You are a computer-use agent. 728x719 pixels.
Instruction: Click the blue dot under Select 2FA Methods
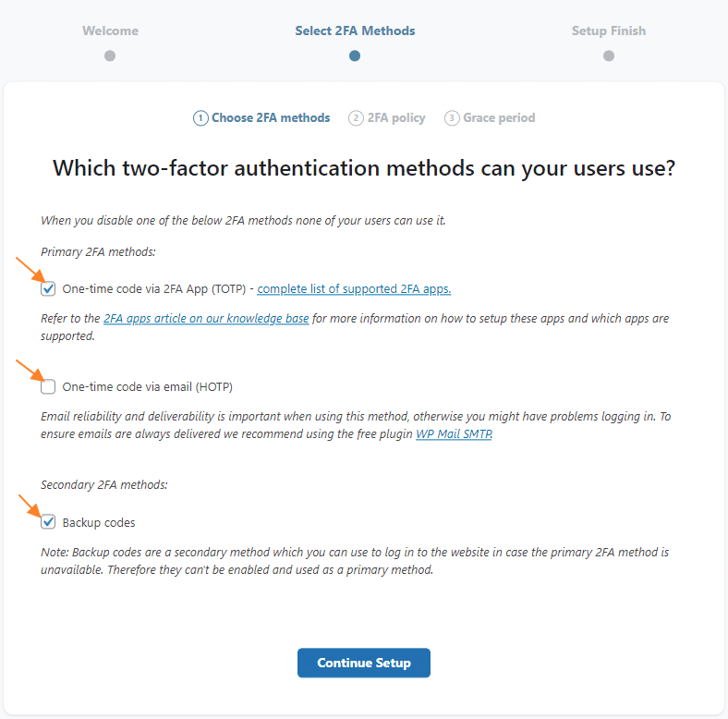click(x=355, y=55)
